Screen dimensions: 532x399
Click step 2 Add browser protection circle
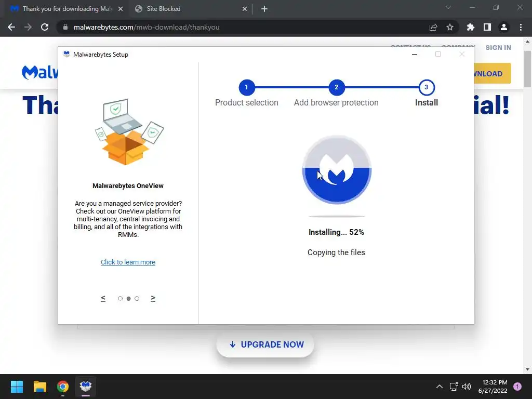[336, 87]
